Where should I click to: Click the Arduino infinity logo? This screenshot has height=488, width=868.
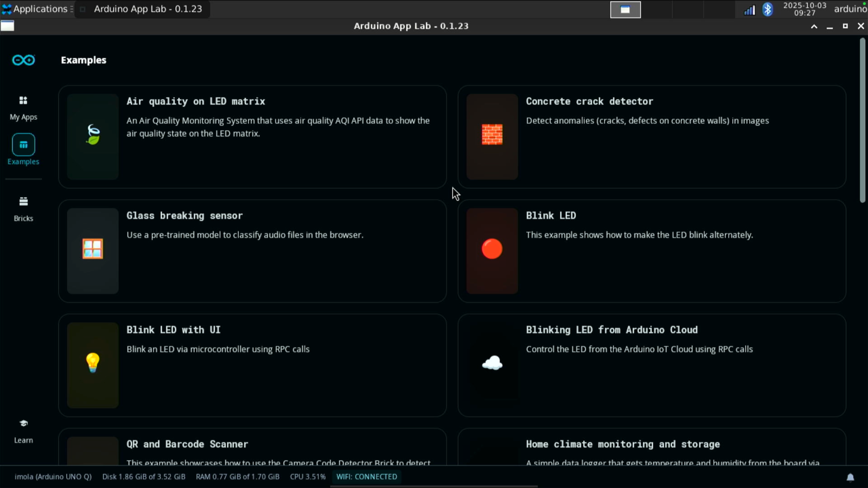23,60
